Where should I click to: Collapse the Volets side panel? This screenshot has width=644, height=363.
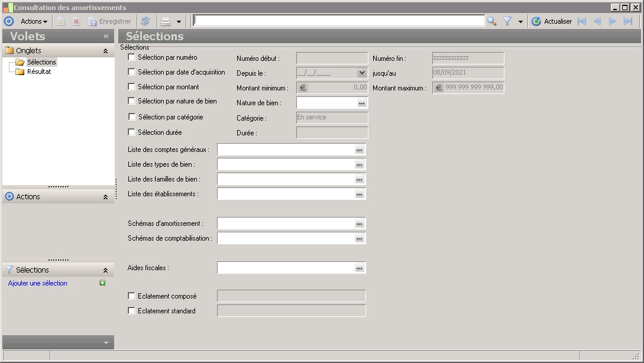pos(106,36)
